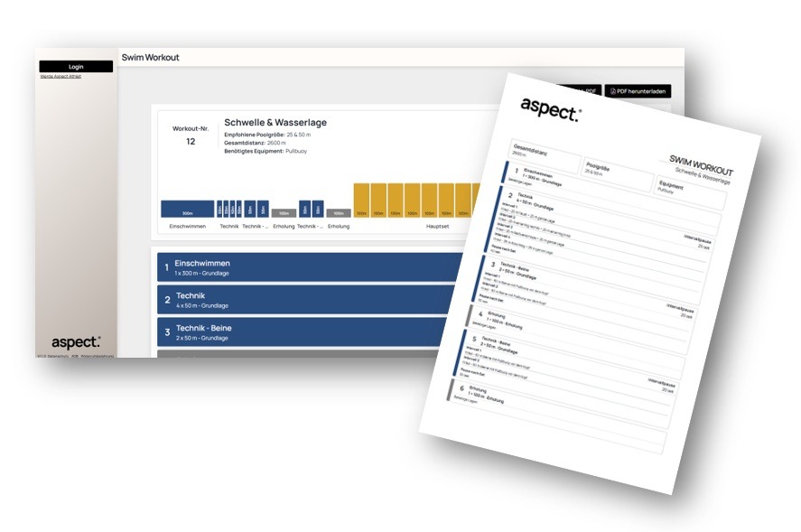Select the first yellow Hauptset 100m bar

(x=360, y=201)
